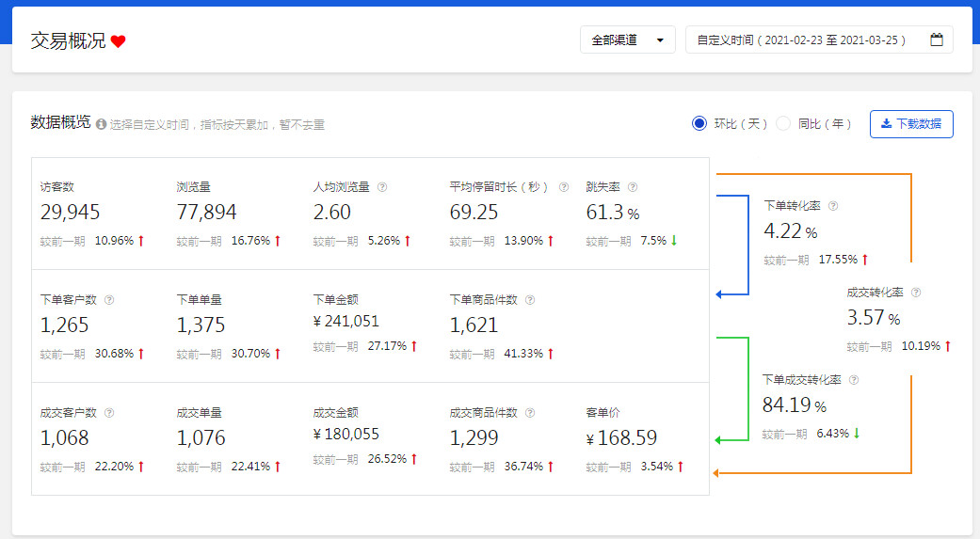Select the 环比（天）radio option
This screenshot has width=980, height=539.
699,123
